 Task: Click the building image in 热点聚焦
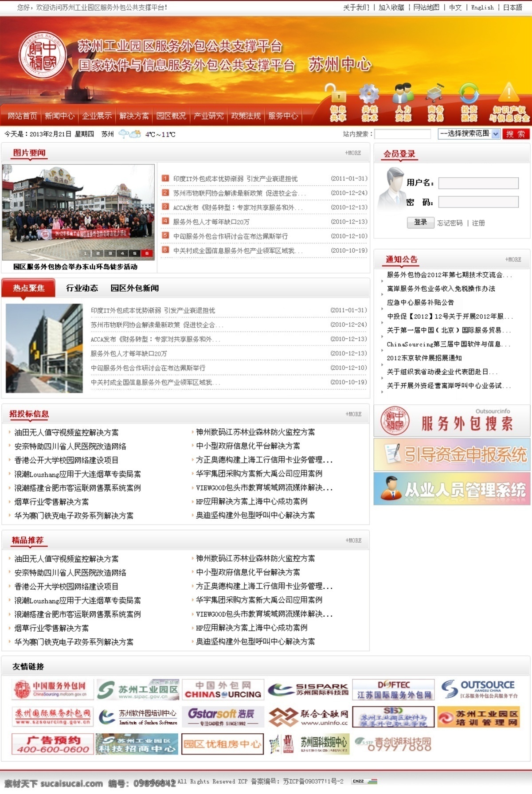point(44,348)
